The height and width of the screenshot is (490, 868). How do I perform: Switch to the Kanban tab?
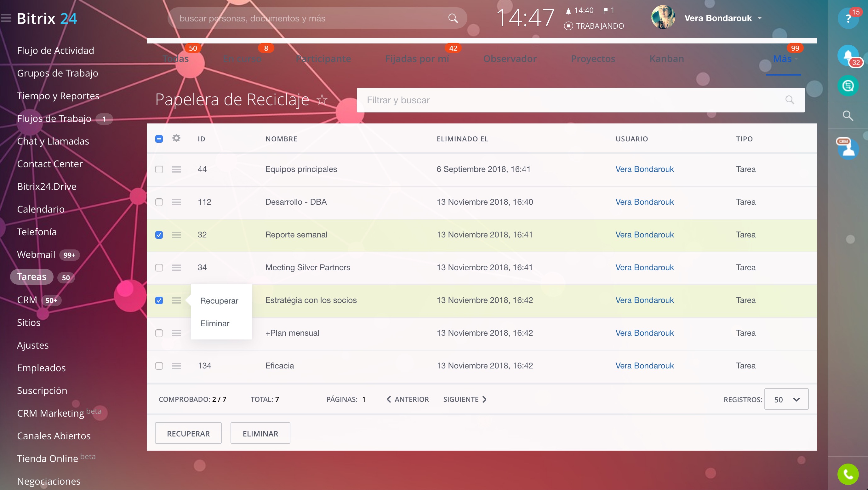pyautogui.click(x=666, y=59)
